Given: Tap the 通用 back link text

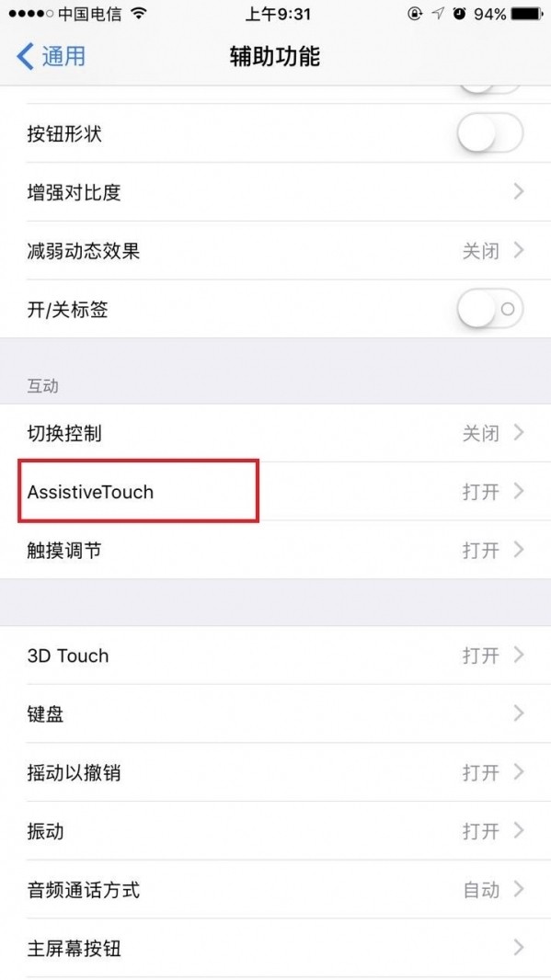Looking at the screenshot, I should (x=63, y=56).
